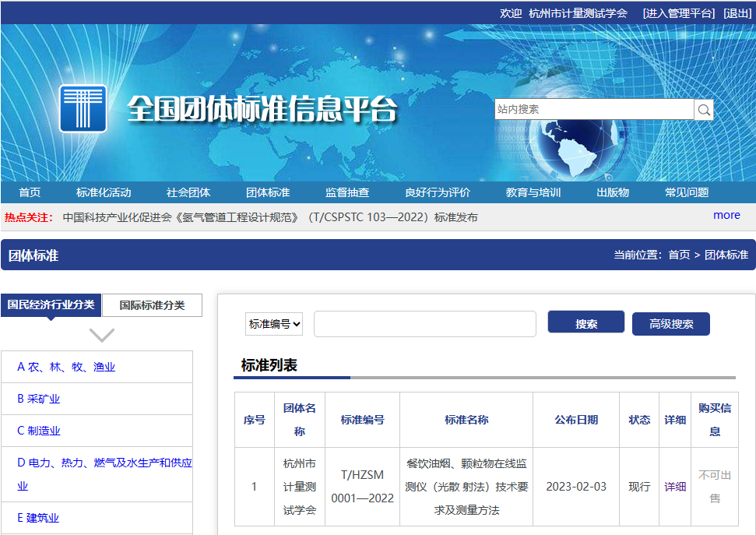
Task: Open 首页 in the navigation bar
Action: pyautogui.click(x=30, y=192)
